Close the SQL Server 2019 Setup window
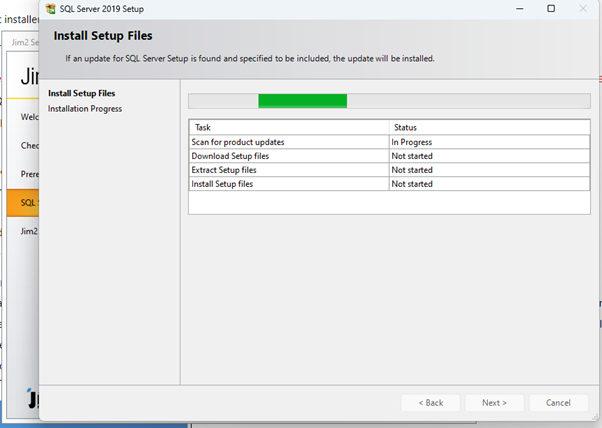The height and width of the screenshot is (428, 602). click(583, 8)
